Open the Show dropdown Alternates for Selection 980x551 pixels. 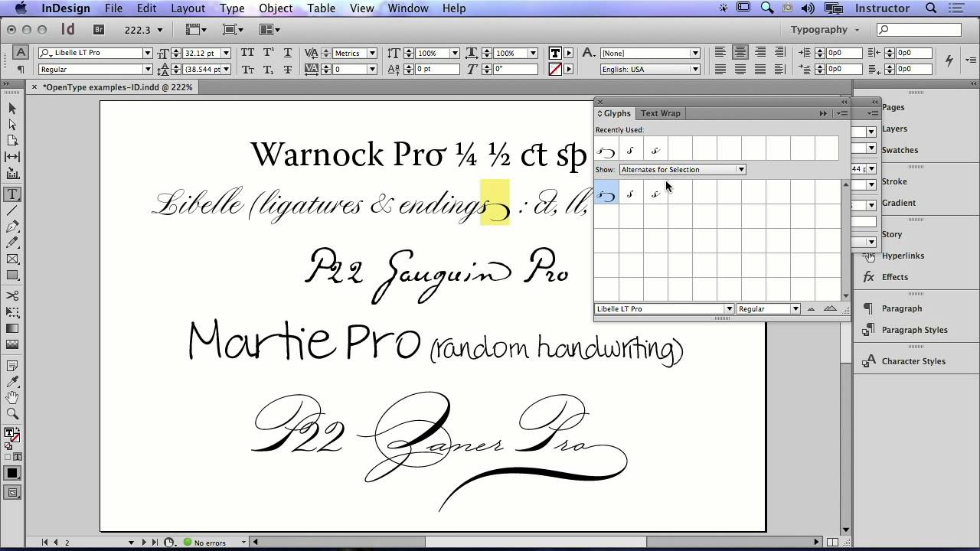tap(682, 169)
